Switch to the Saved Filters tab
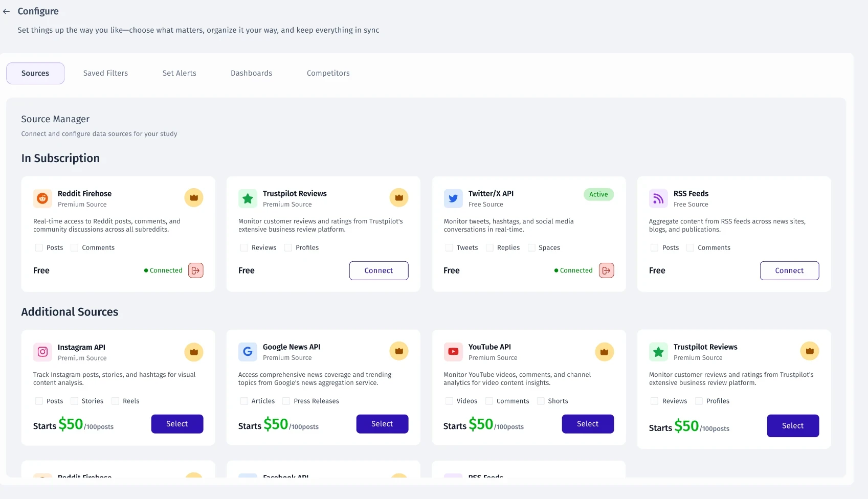This screenshot has width=868, height=499. coord(106,73)
